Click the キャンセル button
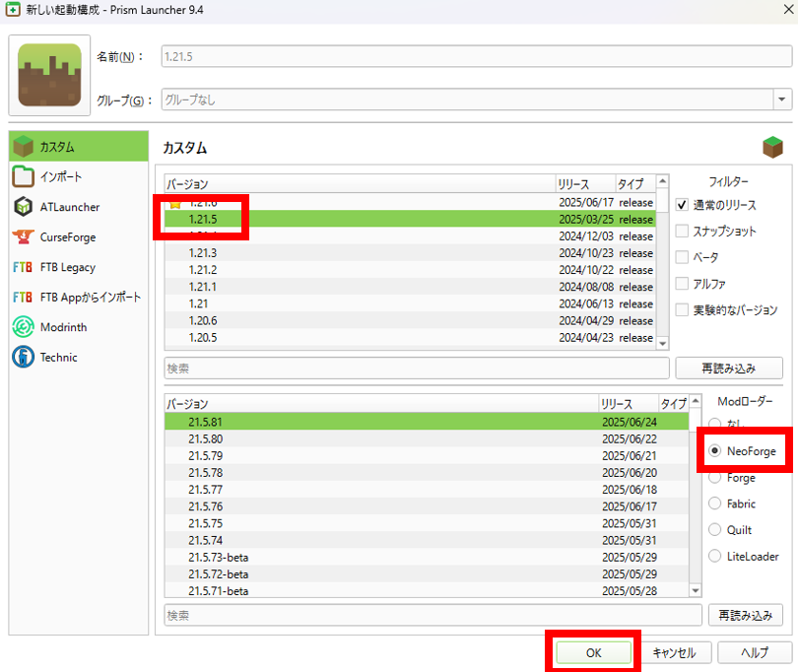 (674, 652)
